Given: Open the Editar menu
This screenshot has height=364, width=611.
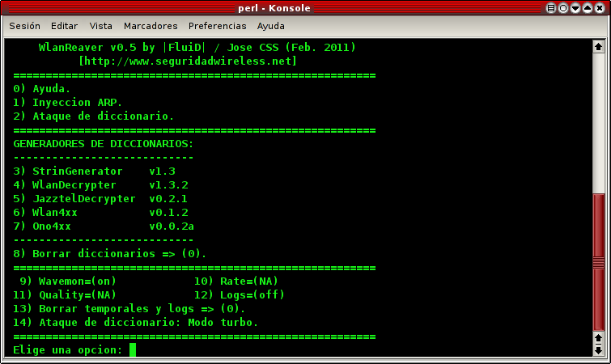Looking at the screenshot, I should tap(64, 26).
